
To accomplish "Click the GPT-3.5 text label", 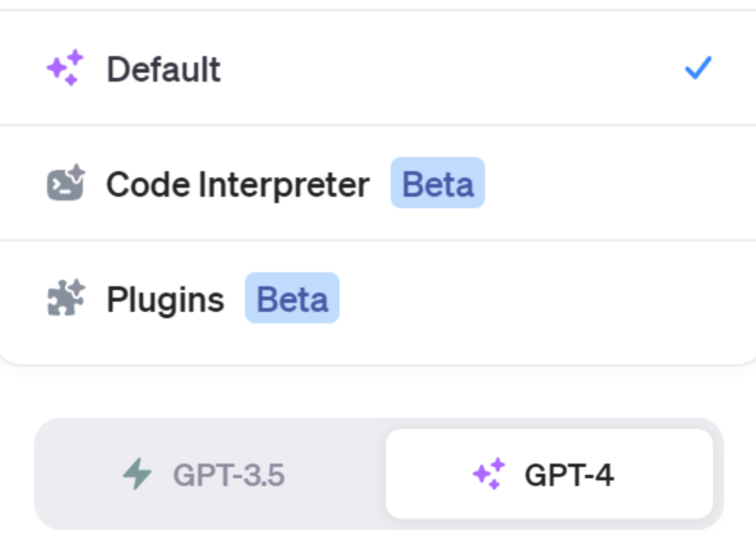I will click(228, 475).
